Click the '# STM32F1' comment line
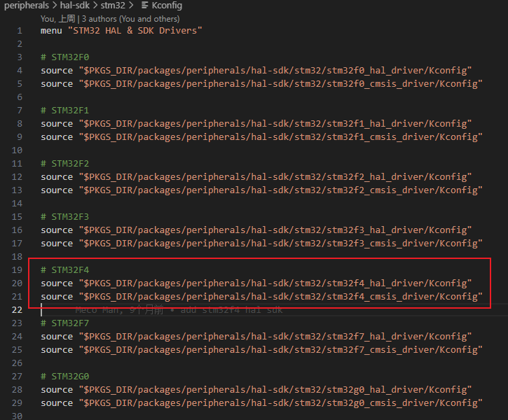508x420 pixels. [x=64, y=111]
